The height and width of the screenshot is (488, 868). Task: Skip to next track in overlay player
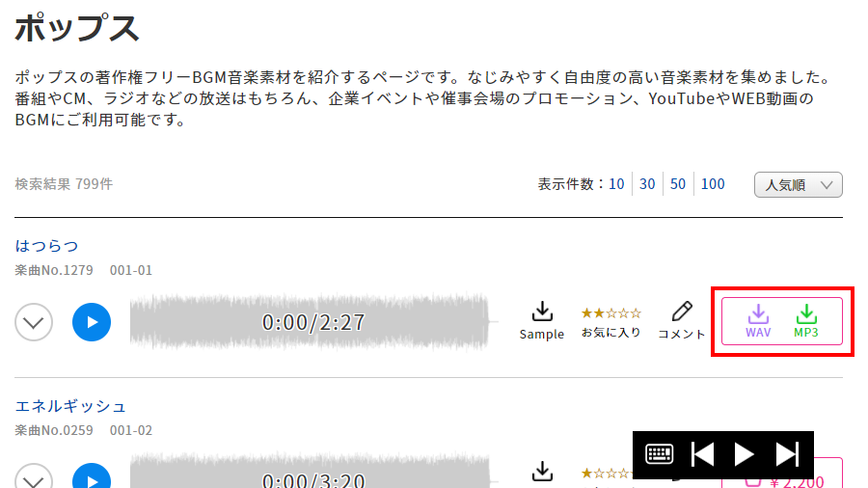[787, 454]
